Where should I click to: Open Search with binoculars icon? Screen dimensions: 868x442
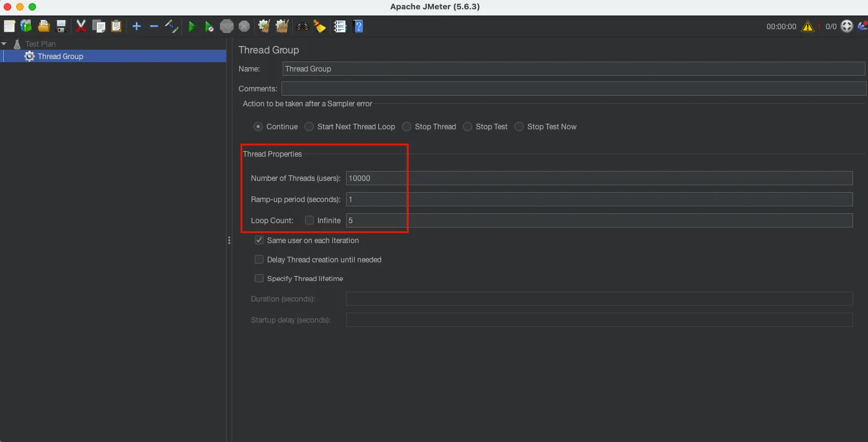coord(303,26)
